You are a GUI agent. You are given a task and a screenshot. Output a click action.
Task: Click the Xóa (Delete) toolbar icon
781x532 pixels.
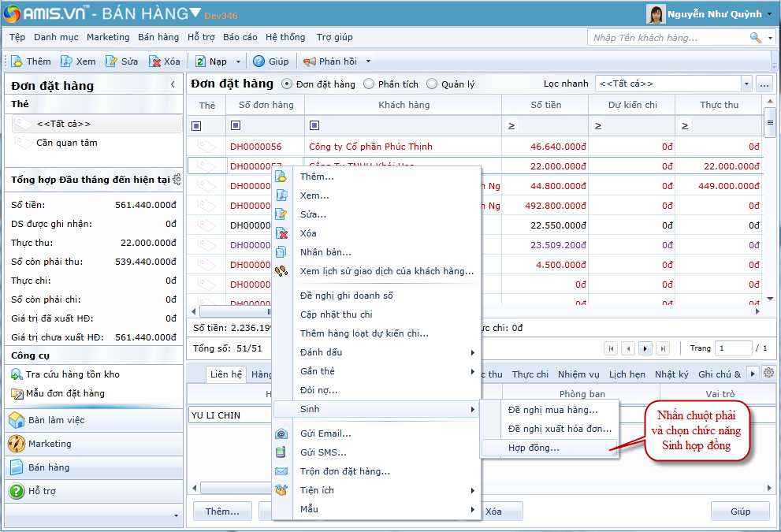155,61
